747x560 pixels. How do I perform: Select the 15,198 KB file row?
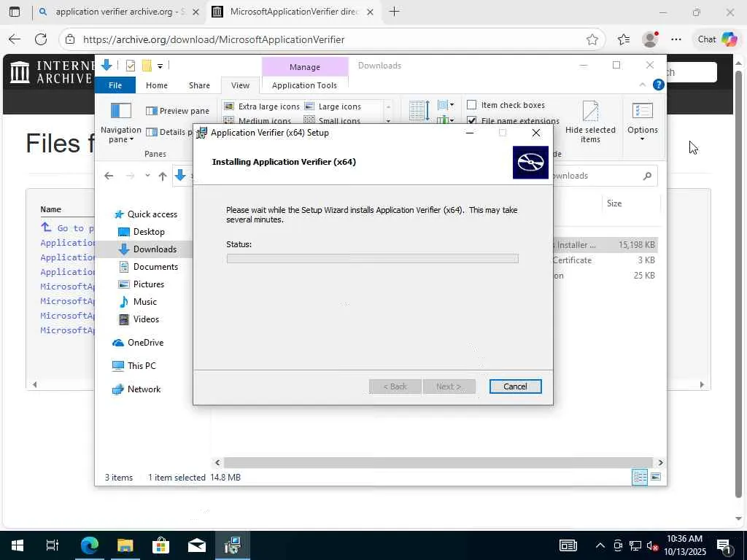pos(604,245)
